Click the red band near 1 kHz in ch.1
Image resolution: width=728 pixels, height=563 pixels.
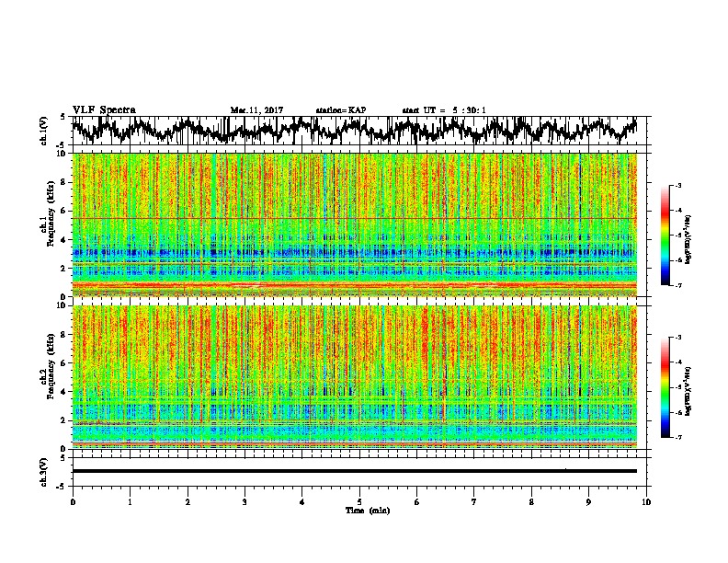(354, 285)
